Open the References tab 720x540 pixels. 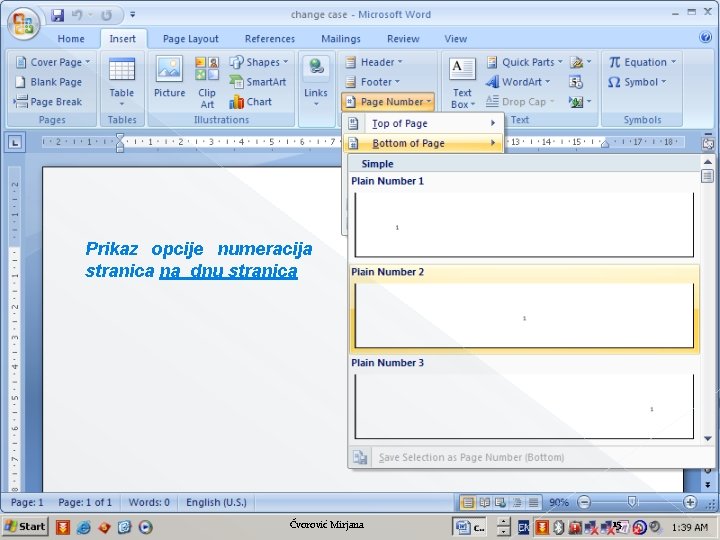[x=270, y=39]
